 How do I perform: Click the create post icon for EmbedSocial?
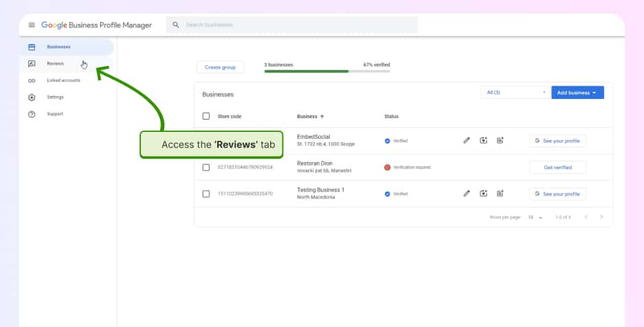(x=500, y=140)
